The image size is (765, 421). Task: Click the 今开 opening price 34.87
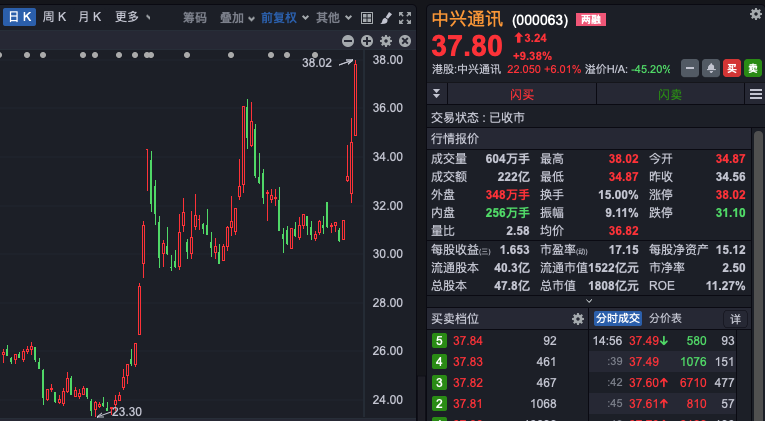coord(730,159)
